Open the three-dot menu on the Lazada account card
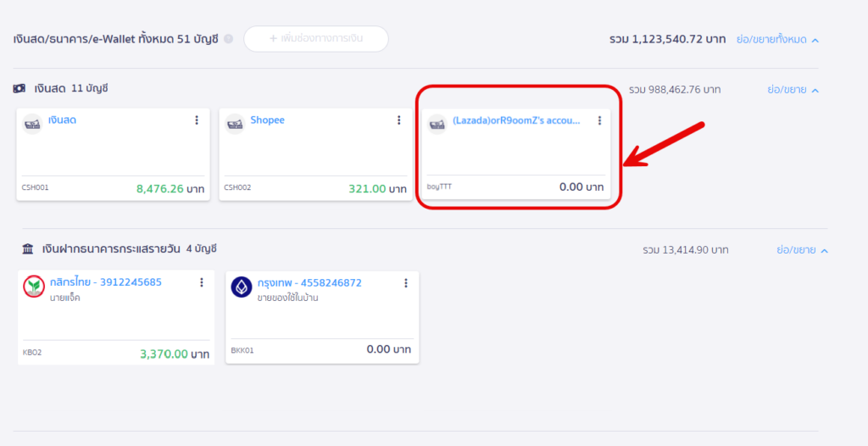 (x=599, y=120)
